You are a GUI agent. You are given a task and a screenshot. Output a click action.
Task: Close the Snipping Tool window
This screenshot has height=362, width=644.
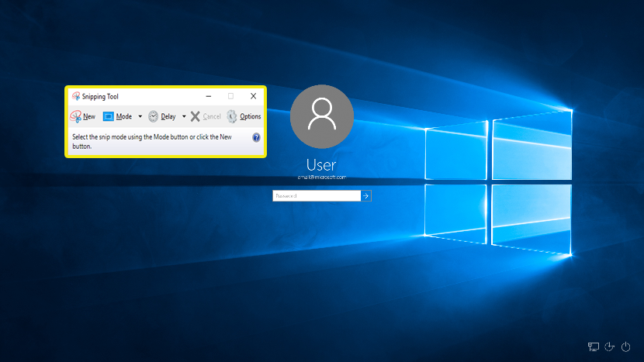point(254,96)
